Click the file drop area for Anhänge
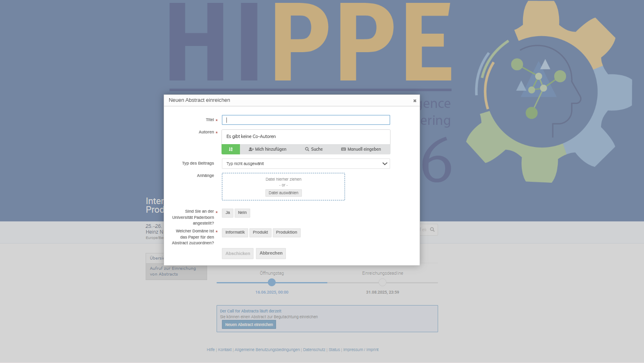The width and height of the screenshot is (644, 363). point(283,186)
